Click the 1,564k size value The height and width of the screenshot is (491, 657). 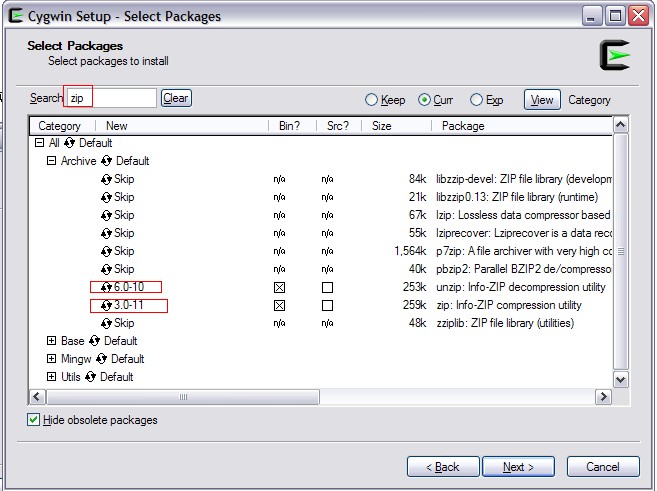(410, 251)
